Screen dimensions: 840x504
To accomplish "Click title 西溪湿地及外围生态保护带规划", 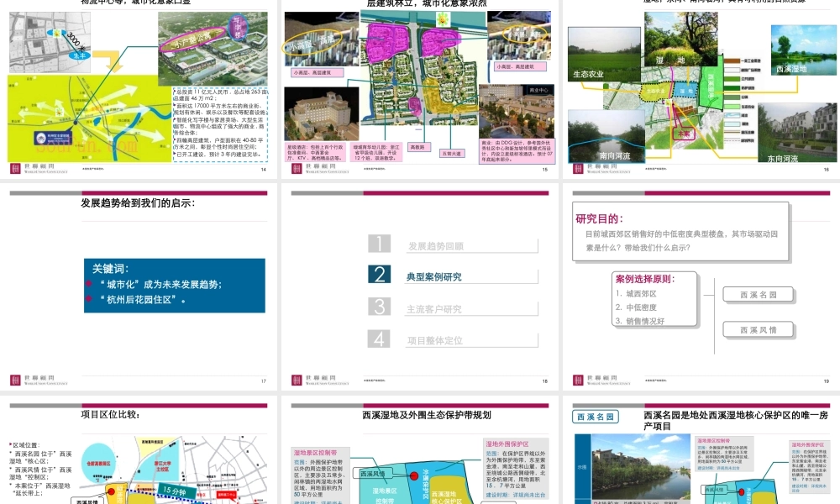I will [427, 415].
